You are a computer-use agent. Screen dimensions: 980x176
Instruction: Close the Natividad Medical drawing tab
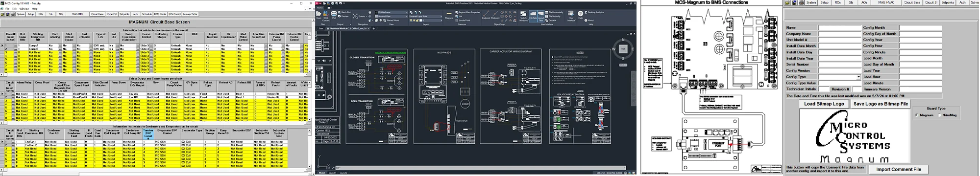368,28
